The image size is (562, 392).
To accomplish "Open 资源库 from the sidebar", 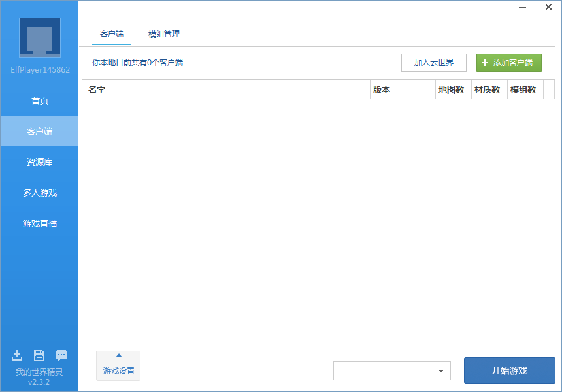I will tap(39, 161).
